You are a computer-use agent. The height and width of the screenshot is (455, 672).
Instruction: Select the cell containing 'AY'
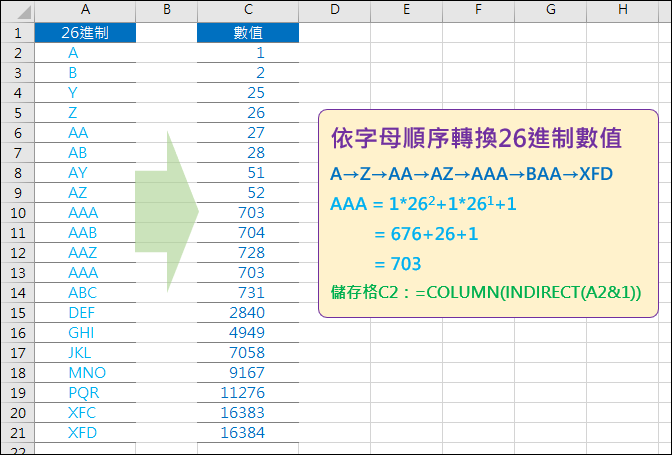(85, 173)
